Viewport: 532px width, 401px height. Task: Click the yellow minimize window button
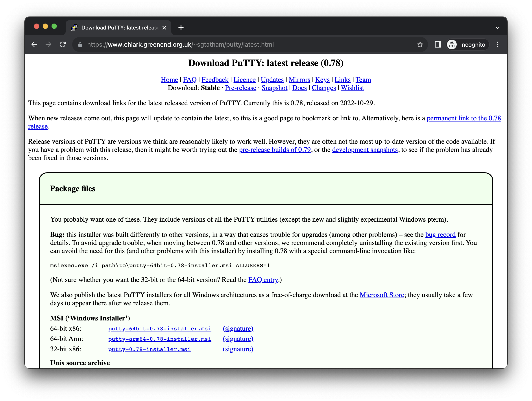45,26
